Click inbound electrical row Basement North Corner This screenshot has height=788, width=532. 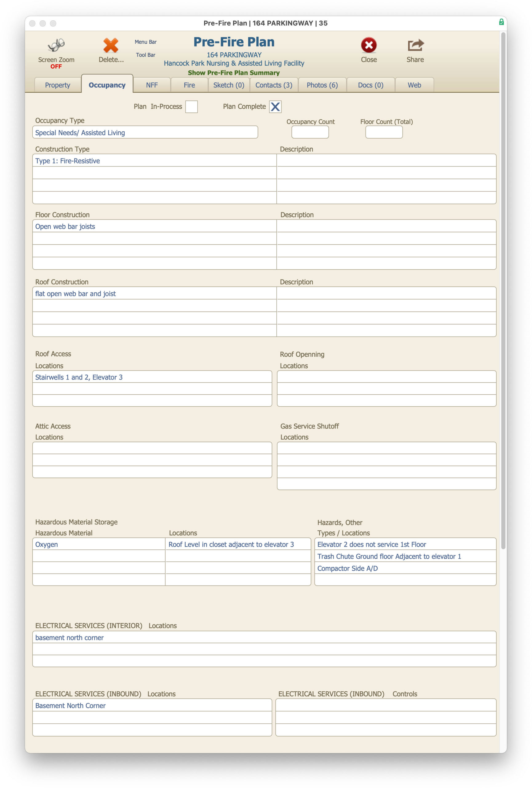152,705
